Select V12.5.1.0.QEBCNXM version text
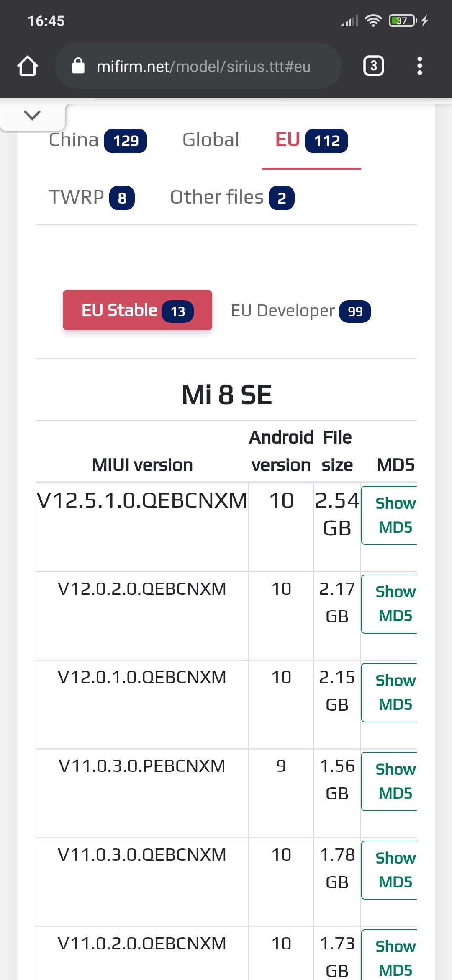 point(142,500)
